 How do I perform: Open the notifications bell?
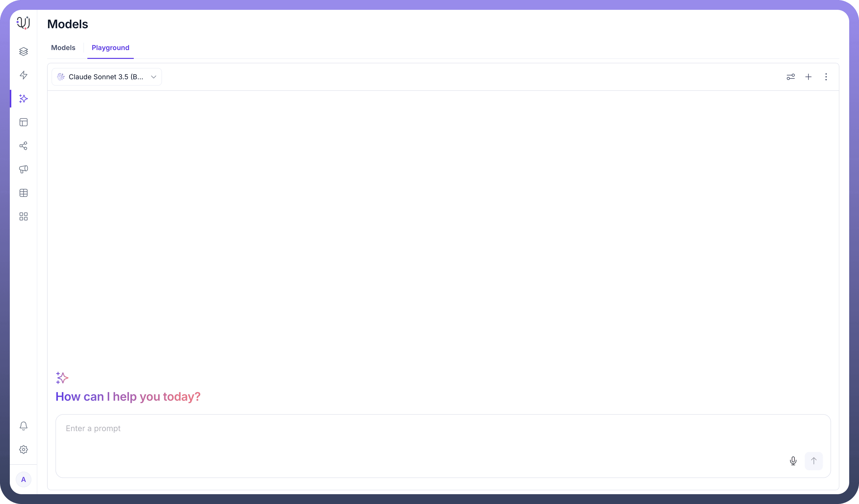[x=24, y=426]
